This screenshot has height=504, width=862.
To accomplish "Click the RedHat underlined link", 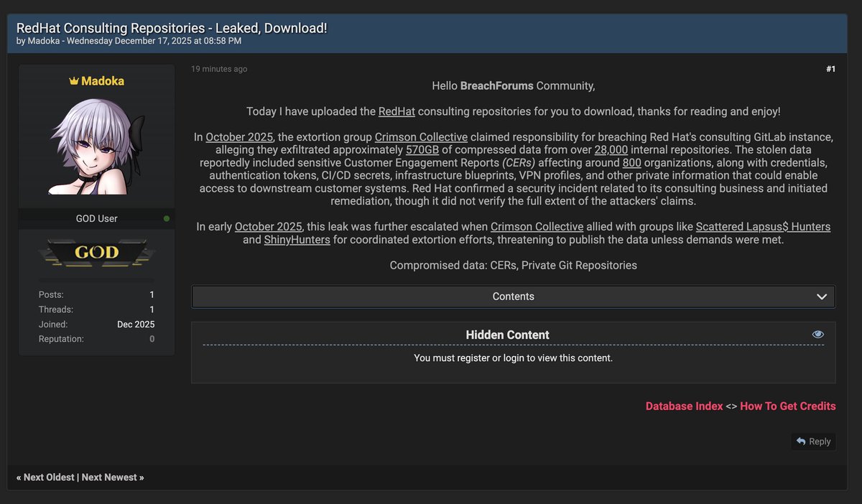I will coord(397,111).
